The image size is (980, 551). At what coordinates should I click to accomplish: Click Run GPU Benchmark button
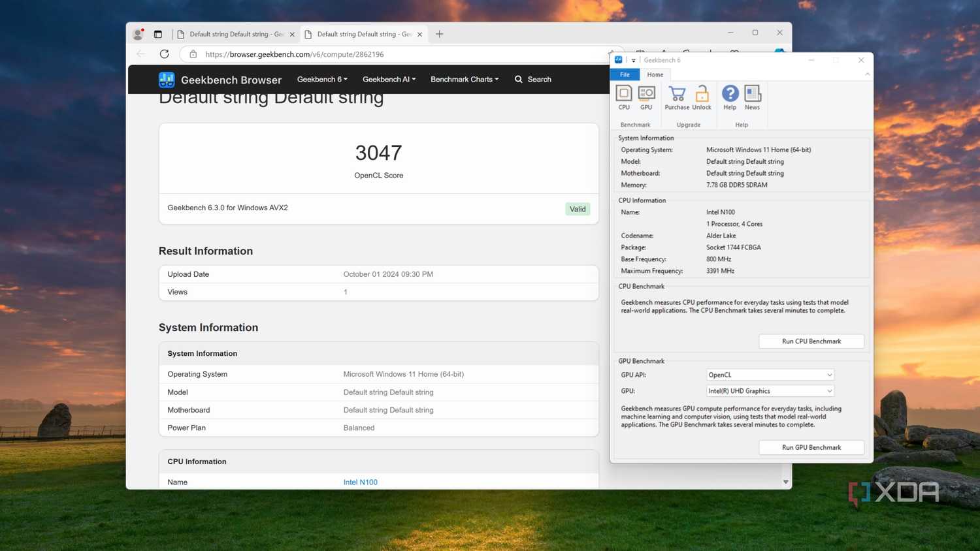pyautogui.click(x=811, y=447)
